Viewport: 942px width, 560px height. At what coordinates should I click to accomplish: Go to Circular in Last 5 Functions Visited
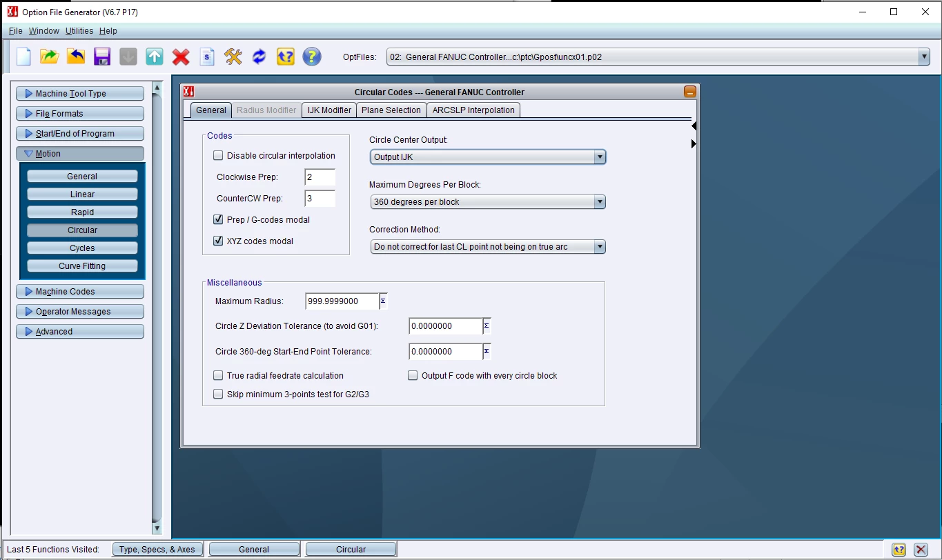pos(351,550)
